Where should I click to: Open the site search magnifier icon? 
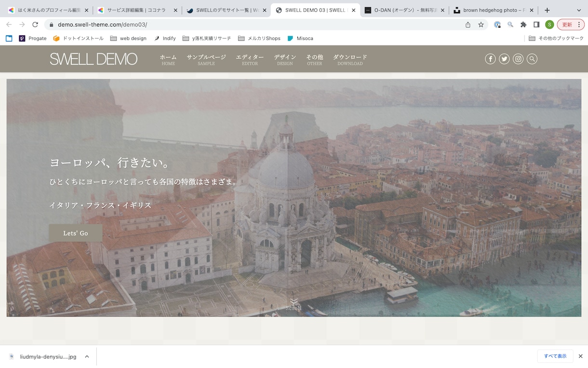tap(532, 59)
